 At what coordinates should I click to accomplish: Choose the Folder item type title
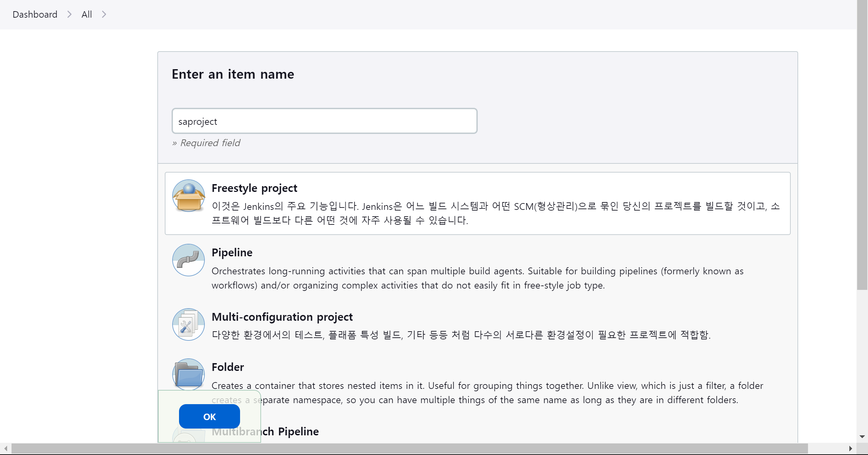(228, 367)
